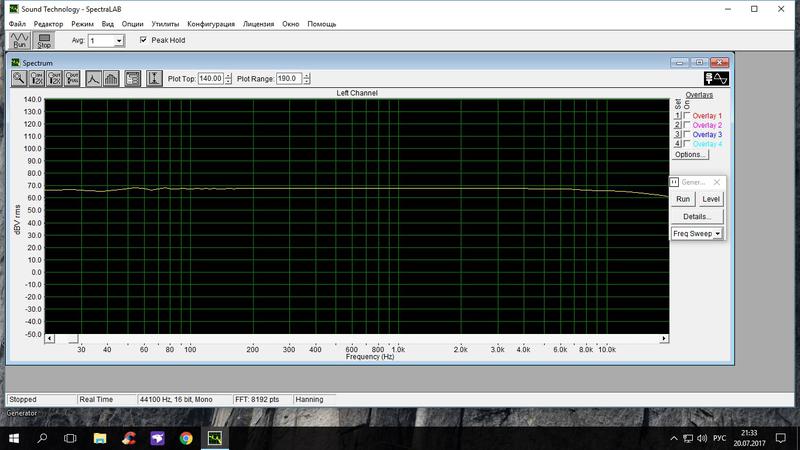The height and width of the screenshot is (450, 800).
Task: Switch to line plot display icon
Action: pos(93,79)
